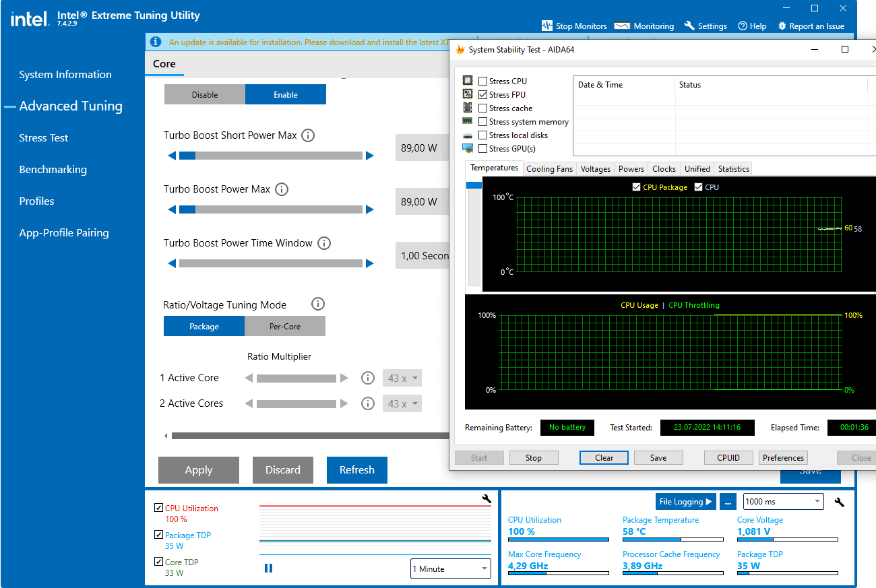Open Benchmarking in the sidebar
Image resolution: width=876 pixels, height=588 pixels.
(53, 170)
